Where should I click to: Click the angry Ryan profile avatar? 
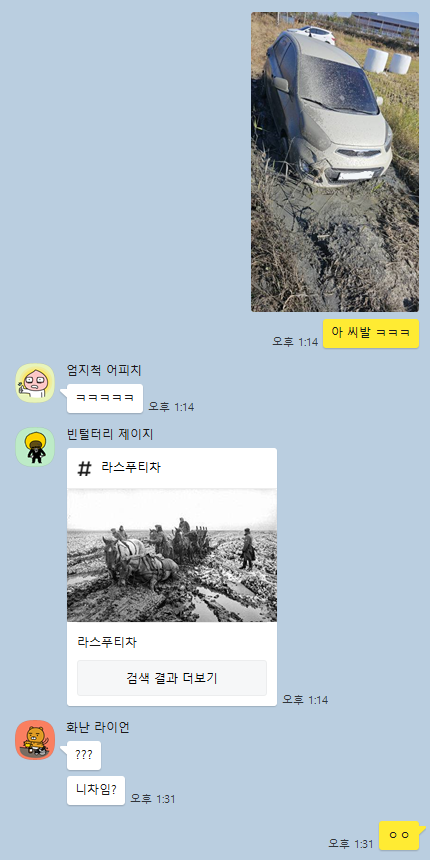tap(35, 740)
